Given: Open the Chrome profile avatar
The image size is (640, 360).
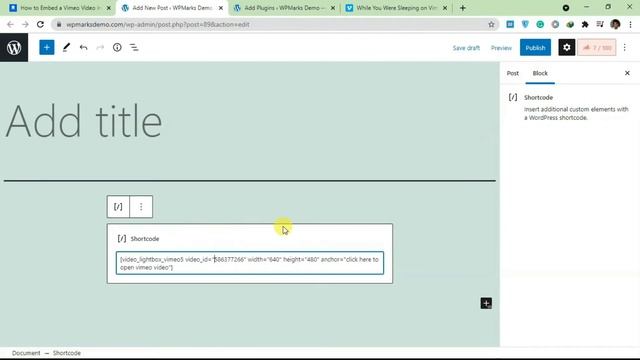Looking at the screenshot, I should (616, 24).
